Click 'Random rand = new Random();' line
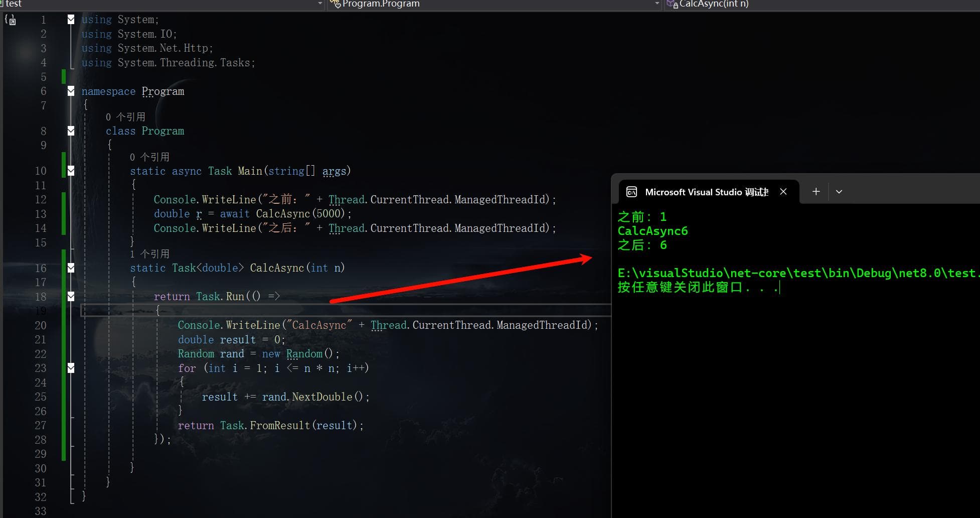This screenshot has height=518, width=980. [x=258, y=354]
